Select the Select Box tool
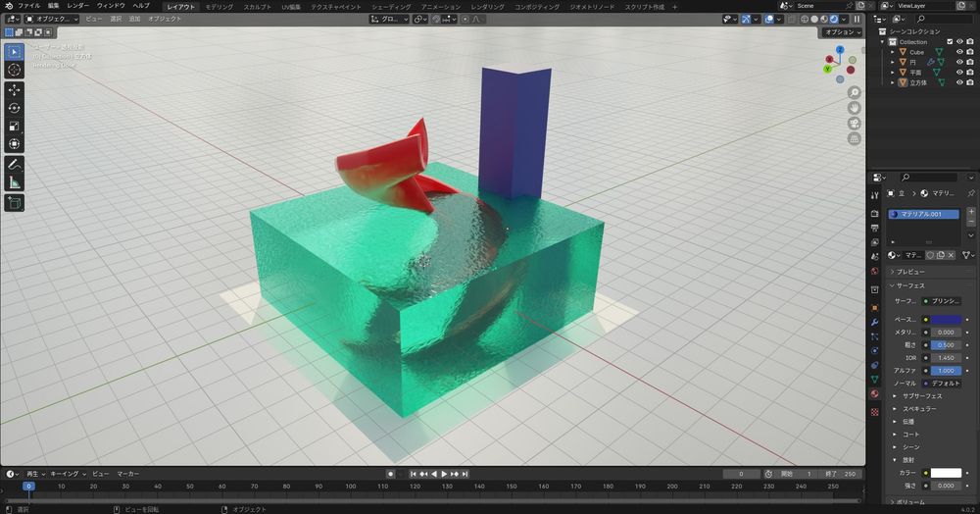This screenshot has width=980, height=514. pos(14,52)
